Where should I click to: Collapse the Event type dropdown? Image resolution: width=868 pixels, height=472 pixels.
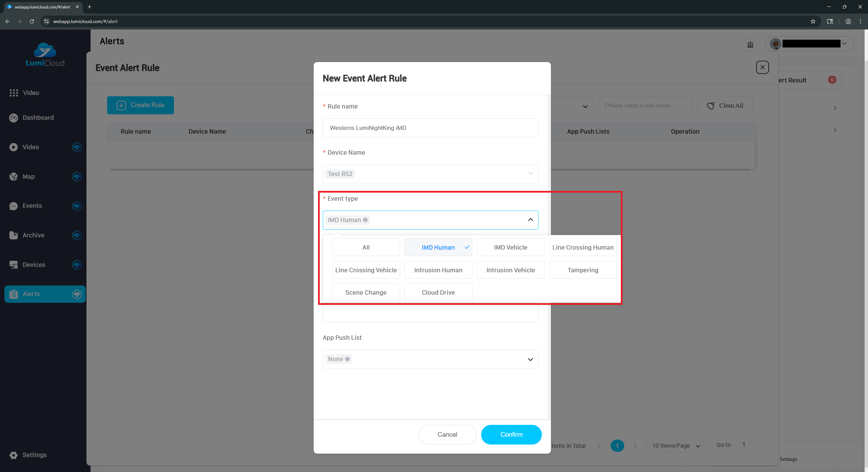[530, 220]
